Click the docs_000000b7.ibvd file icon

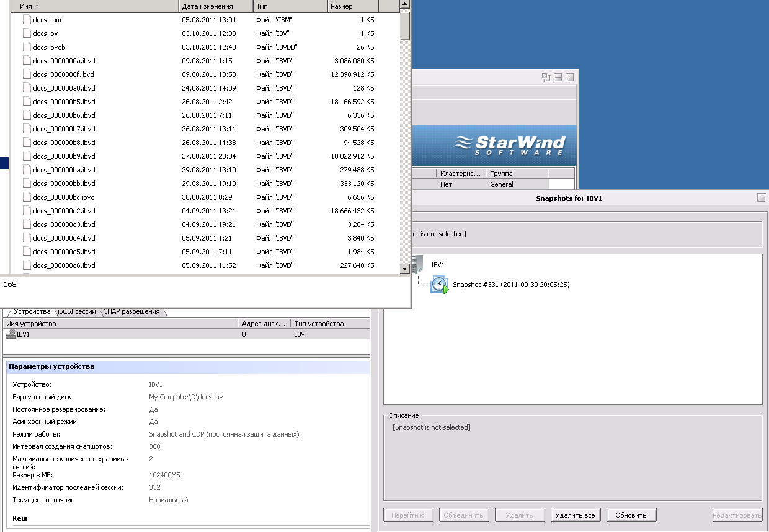(27, 129)
